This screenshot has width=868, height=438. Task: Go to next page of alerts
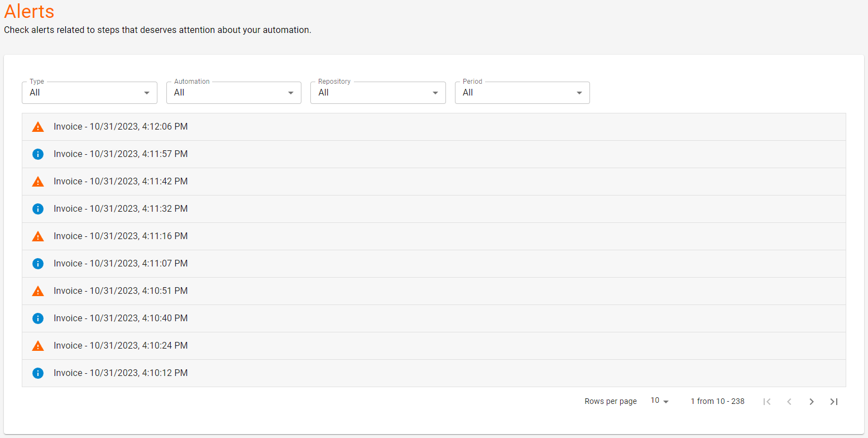click(812, 402)
